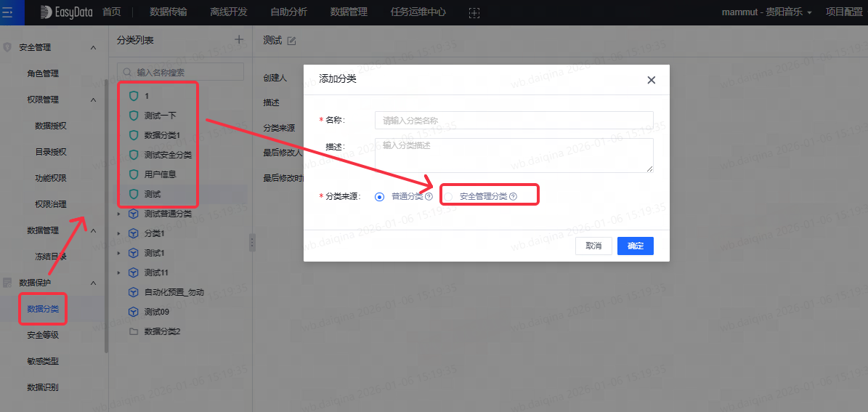The height and width of the screenshot is (412, 868).
Task: Go to 首页 in the top navigation
Action: (112, 12)
